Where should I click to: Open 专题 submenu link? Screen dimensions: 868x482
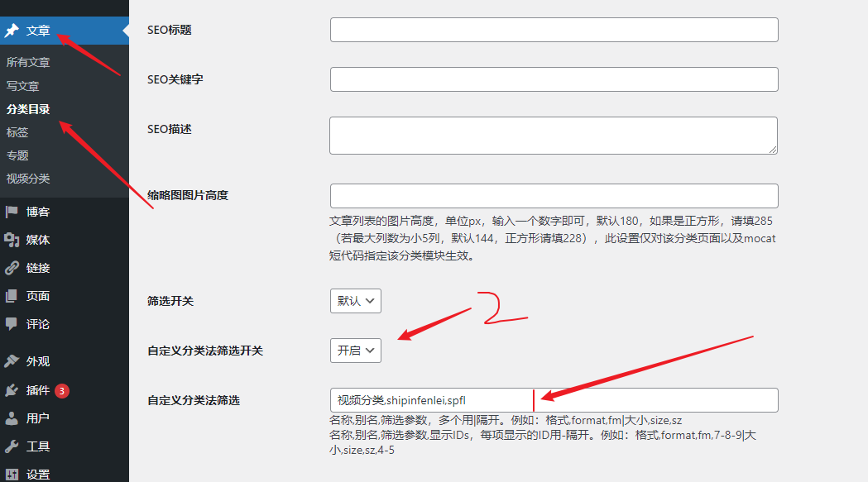click(x=17, y=155)
